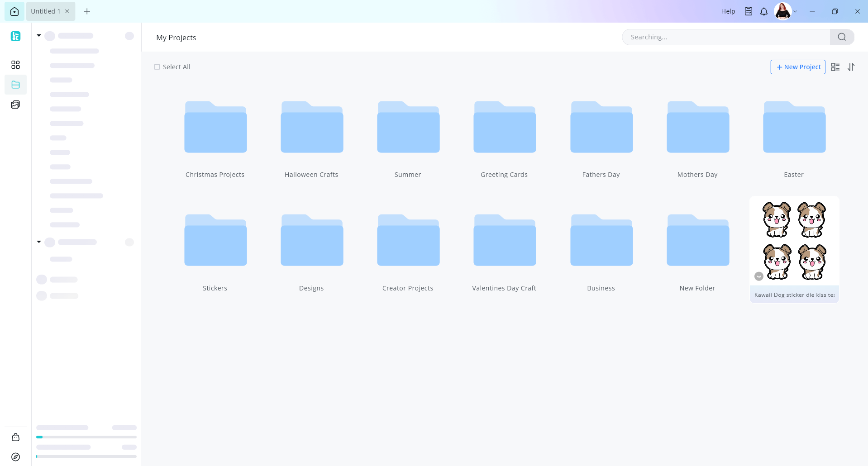This screenshot has height=466, width=868.
Task: Open the image gallery icon in the sidebar
Action: pos(15,105)
